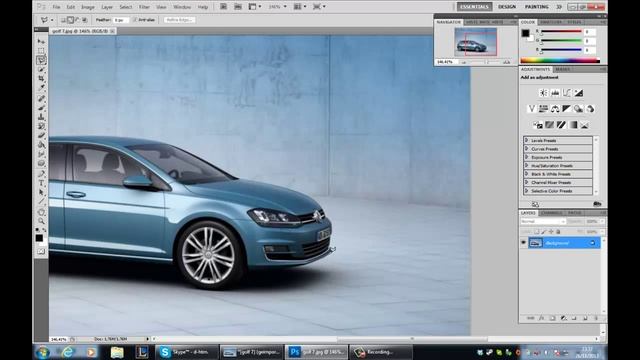This screenshot has height=360, width=640.
Task: Open the Image menu
Action: [x=87, y=7]
